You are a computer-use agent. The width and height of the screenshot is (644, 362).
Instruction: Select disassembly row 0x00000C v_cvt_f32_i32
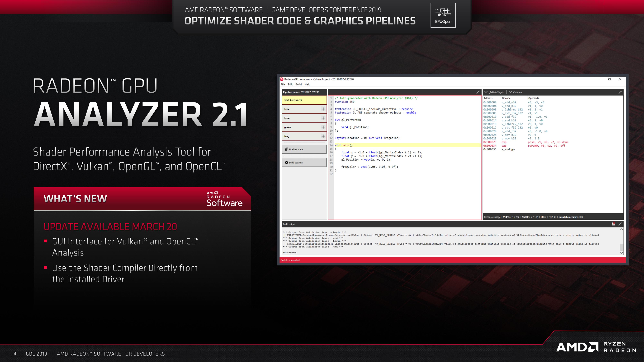tap(553, 113)
